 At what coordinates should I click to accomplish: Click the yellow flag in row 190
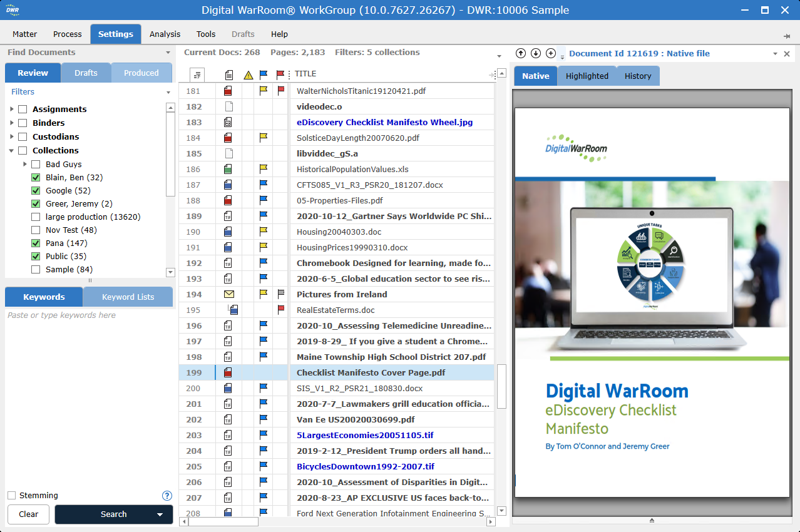coord(264,232)
